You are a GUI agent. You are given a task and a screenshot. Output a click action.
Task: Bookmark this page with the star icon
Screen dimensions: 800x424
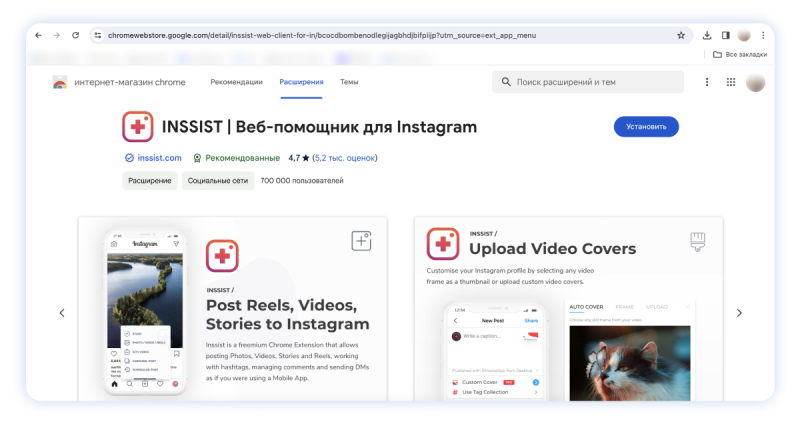[681, 35]
